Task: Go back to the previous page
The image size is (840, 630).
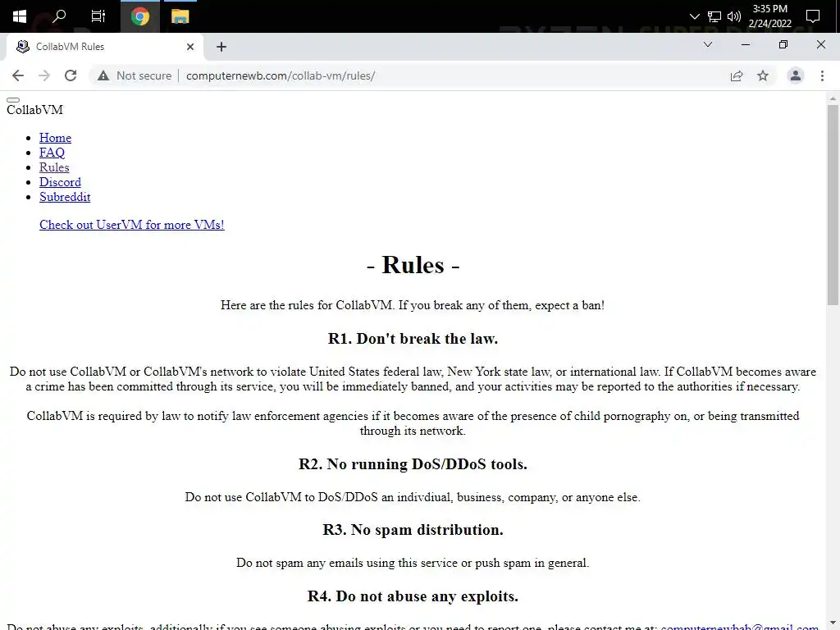Action: tap(18, 75)
